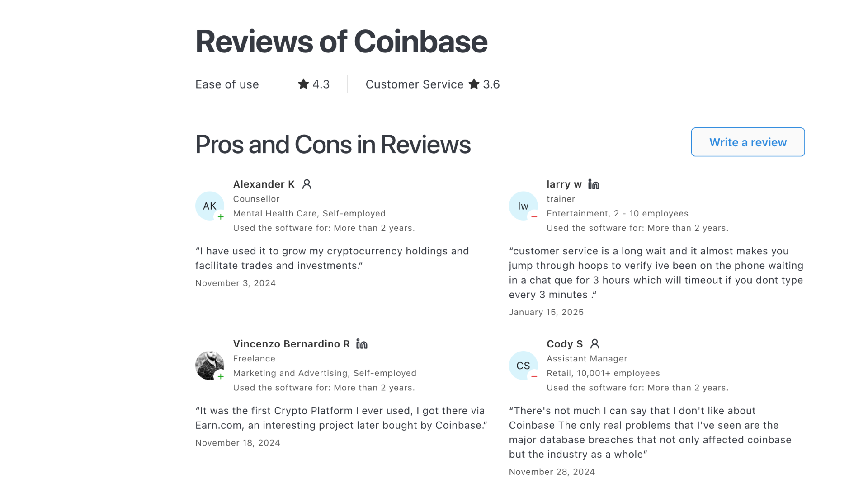Click the red minus badge on larry w's avatar

534,217
